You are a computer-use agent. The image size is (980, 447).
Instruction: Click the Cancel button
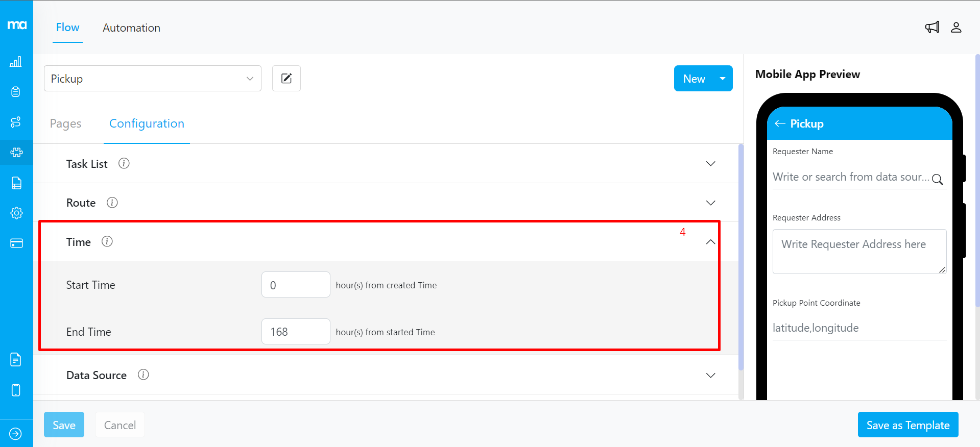click(x=119, y=425)
